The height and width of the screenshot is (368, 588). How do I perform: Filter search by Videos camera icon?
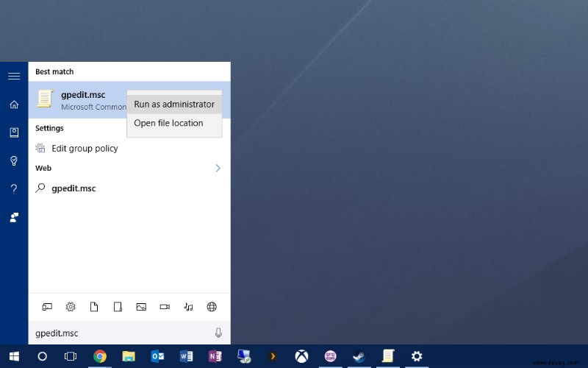tap(165, 307)
